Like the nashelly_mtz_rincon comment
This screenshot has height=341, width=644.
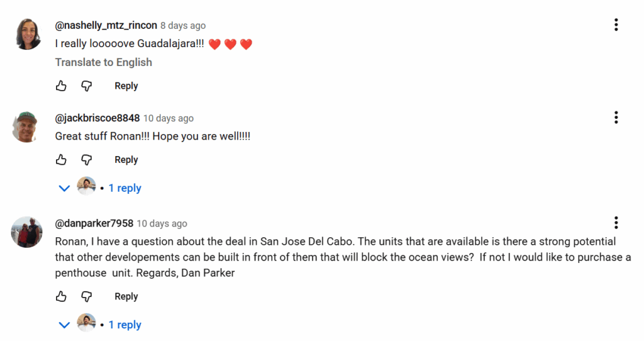(x=61, y=86)
